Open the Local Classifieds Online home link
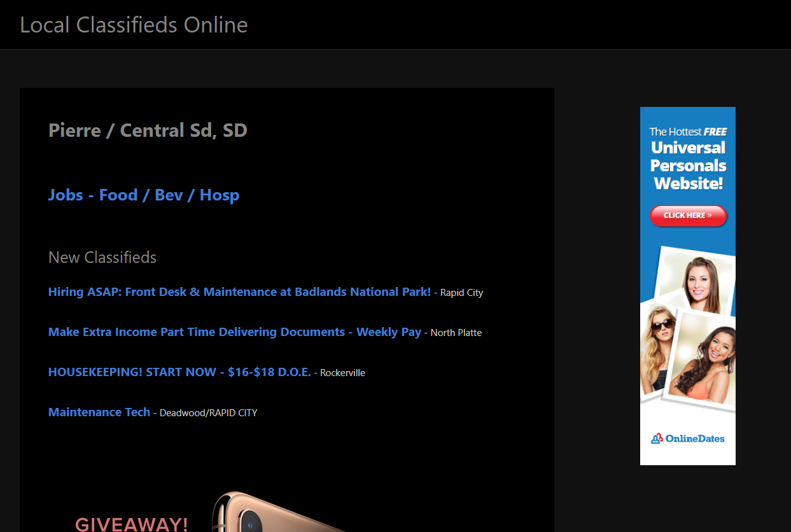The image size is (791, 532). (134, 25)
